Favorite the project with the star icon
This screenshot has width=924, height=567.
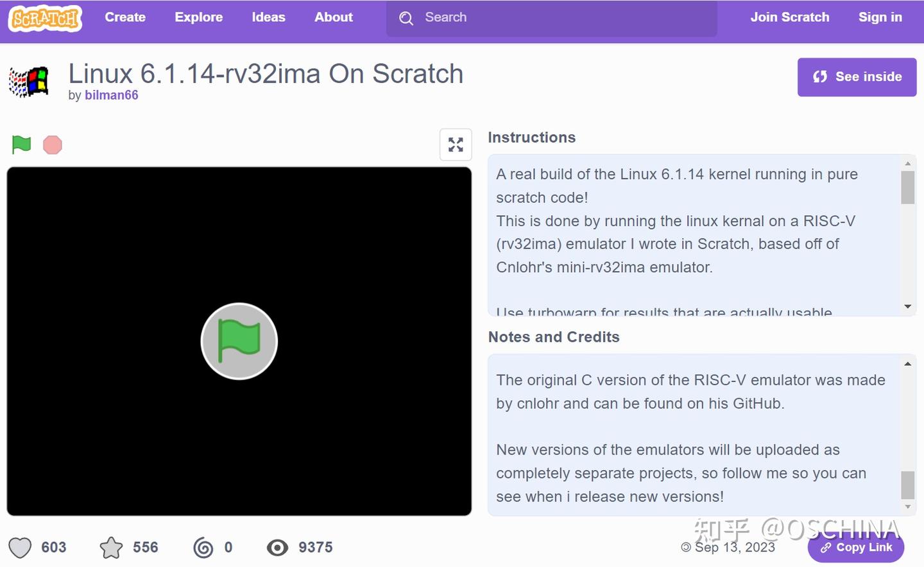click(x=111, y=547)
